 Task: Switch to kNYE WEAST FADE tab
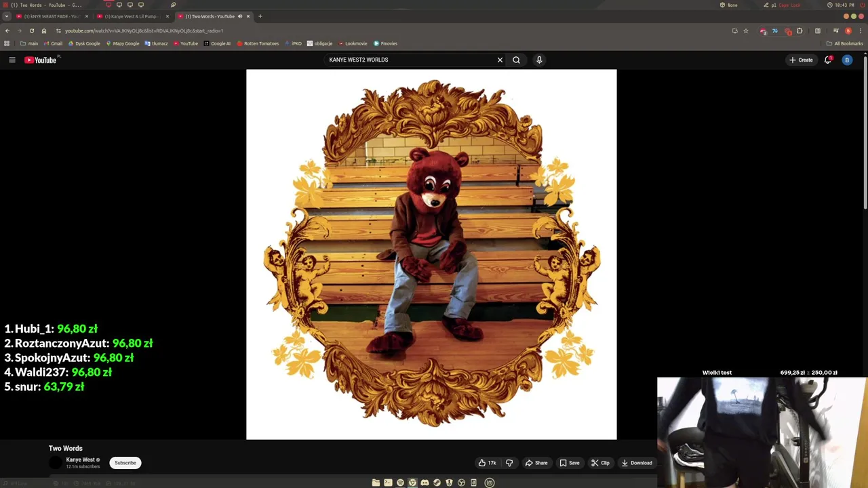[x=52, y=16]
